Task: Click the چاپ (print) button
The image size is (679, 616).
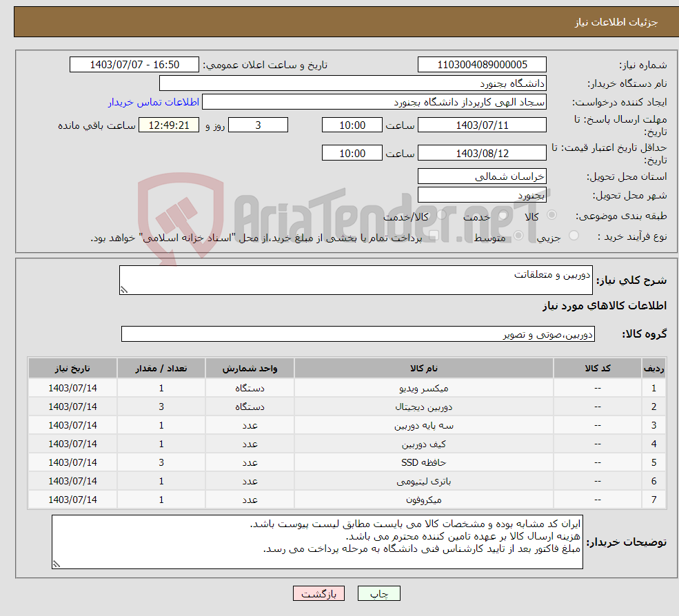Action: tap(379, 593)
